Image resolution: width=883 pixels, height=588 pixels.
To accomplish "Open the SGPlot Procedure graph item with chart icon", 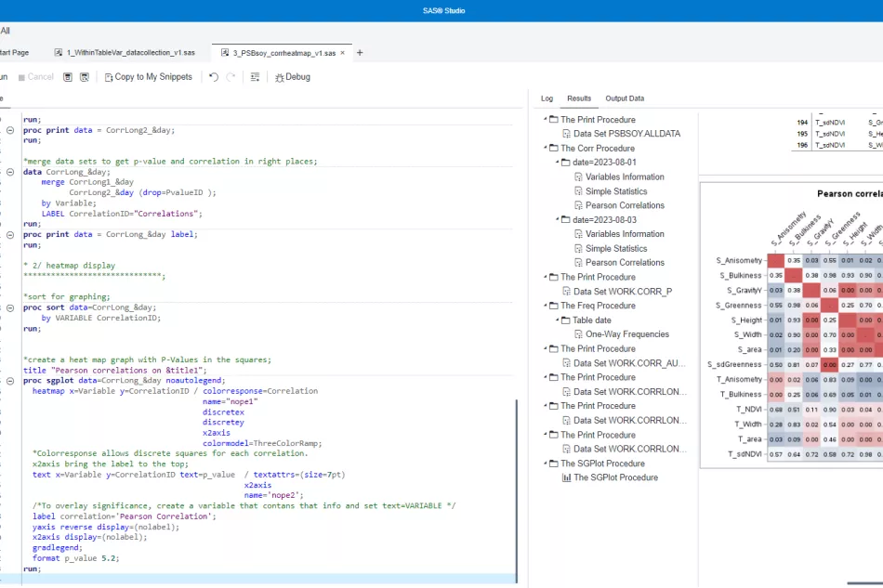I will click(610, 477).
